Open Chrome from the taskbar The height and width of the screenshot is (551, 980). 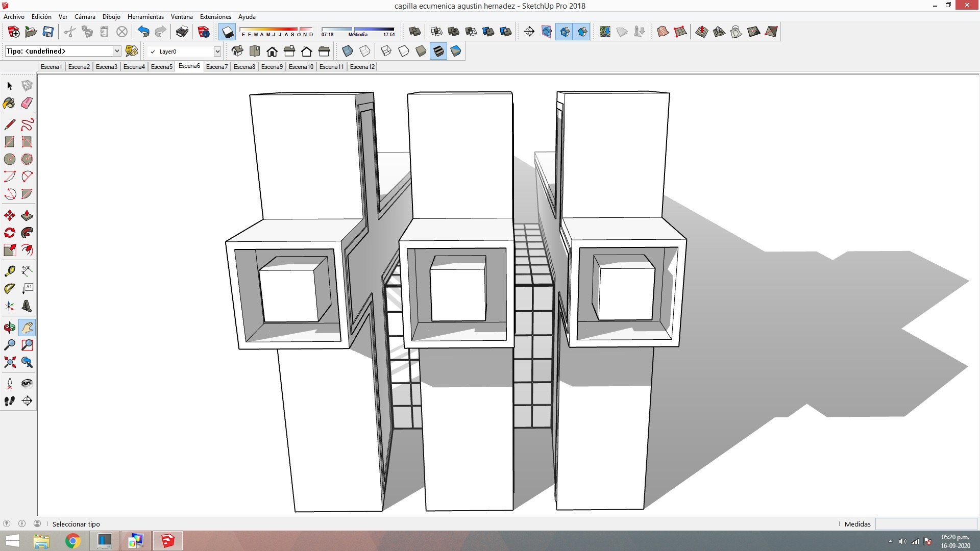coord(72,541)
